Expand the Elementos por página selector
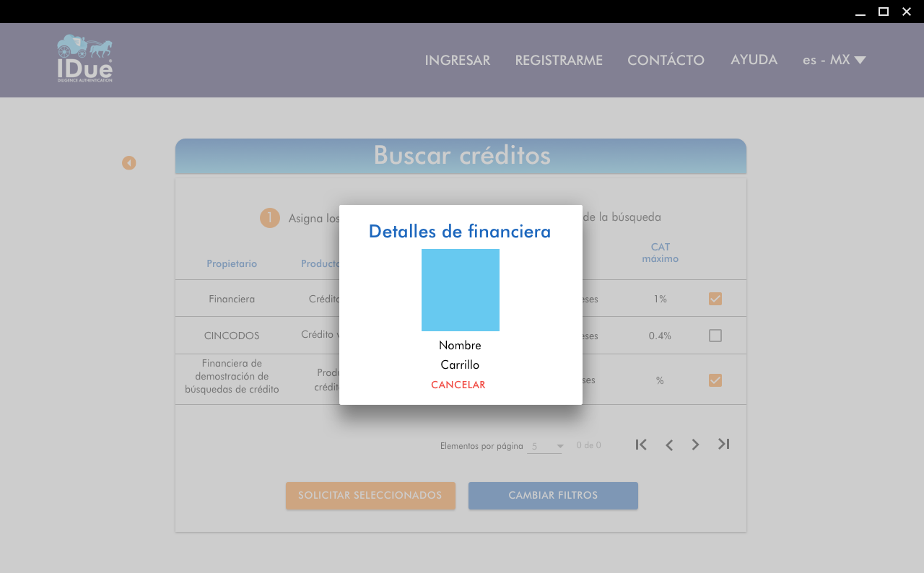 point(546,447)
